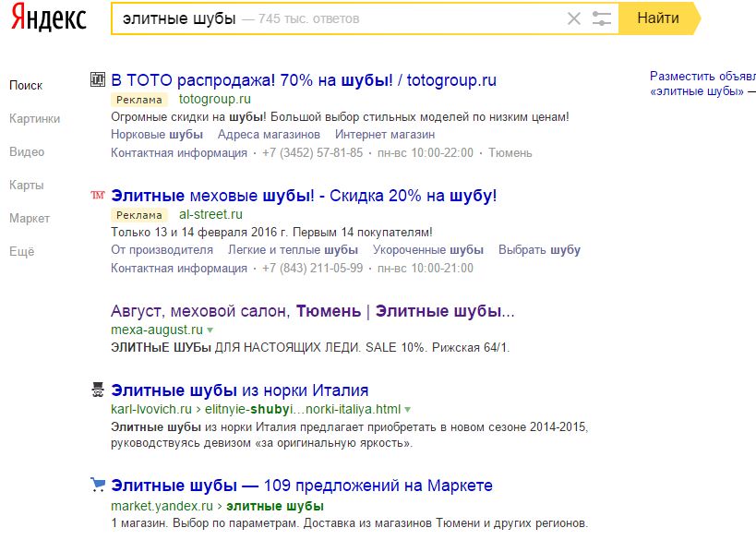Open 'Август, меховой салон, Тюмень' result
Screen dimensions: 756x552
312,311
